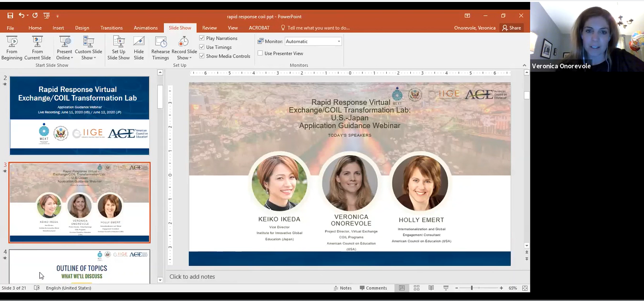
Task: Open the Undo history dropdown arrow
Action: pyautogui.click(x=27, y=16)
